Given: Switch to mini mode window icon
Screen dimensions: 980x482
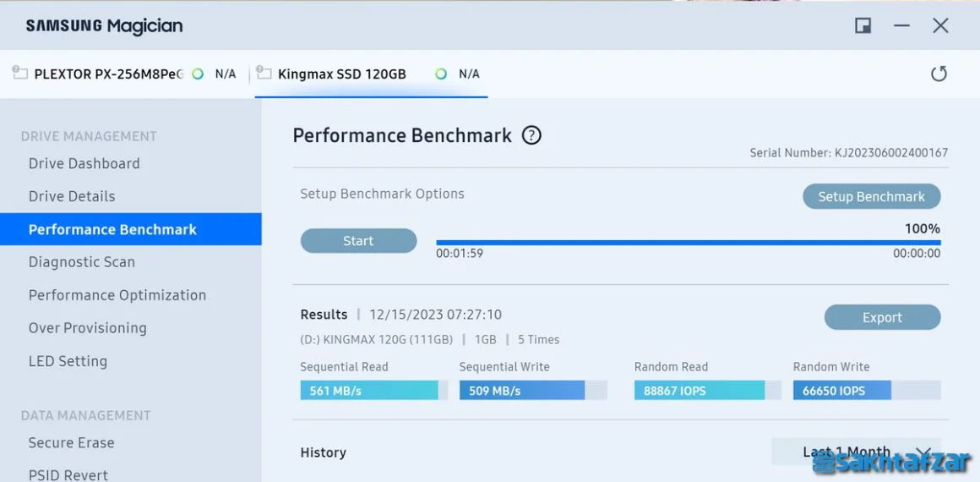Looking at the screenshot, I should click(x=863, y=25).
